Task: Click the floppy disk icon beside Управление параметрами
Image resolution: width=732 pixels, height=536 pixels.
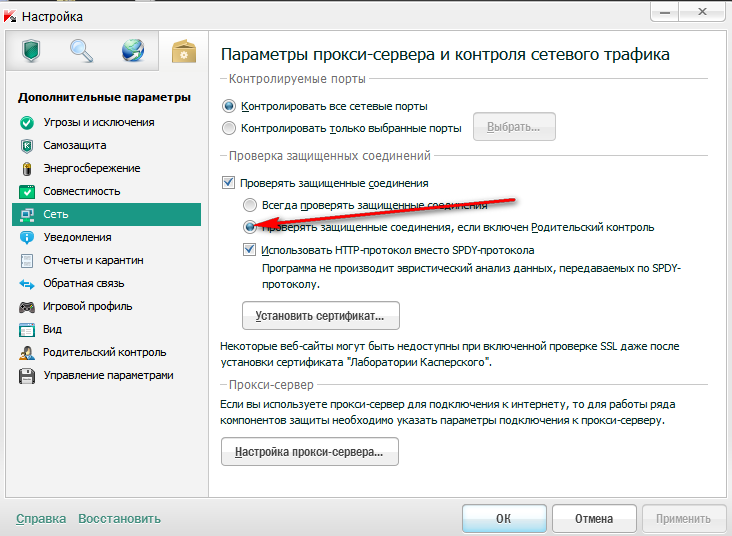Action: [27, 376]
